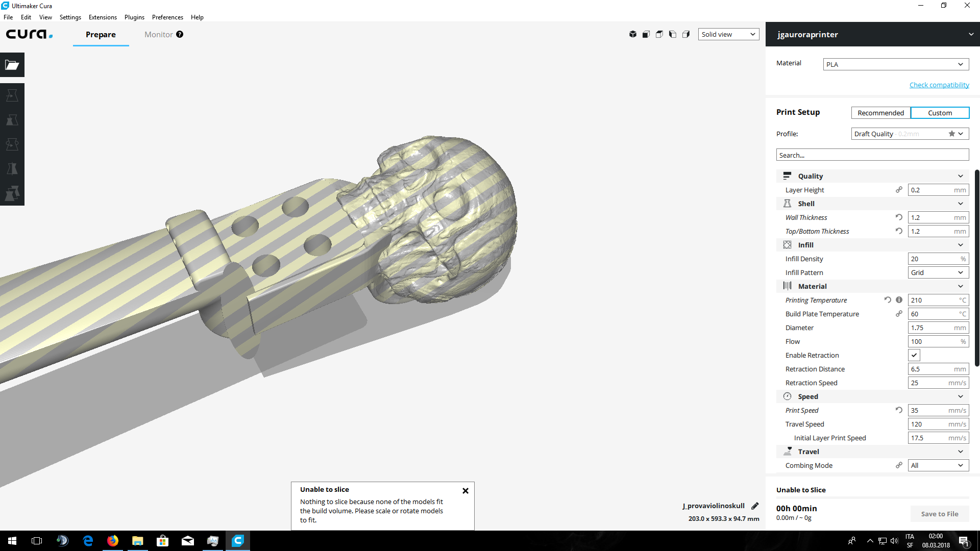
Task: Switch Print Setup to Custom mode
Action: 940,113
